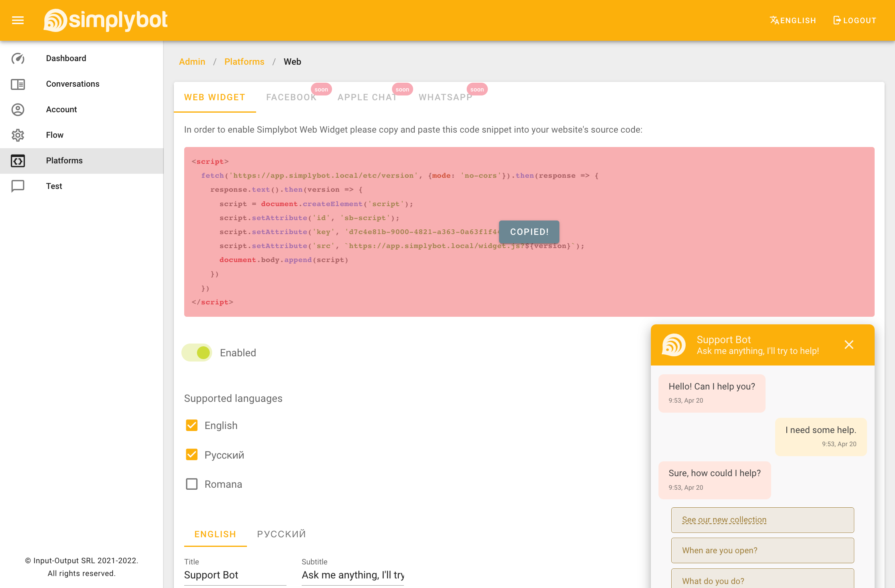Click the Conversations sidebar icon
Image resolution: width=895 pixels, height=588 pixels.
pos(18,84)
